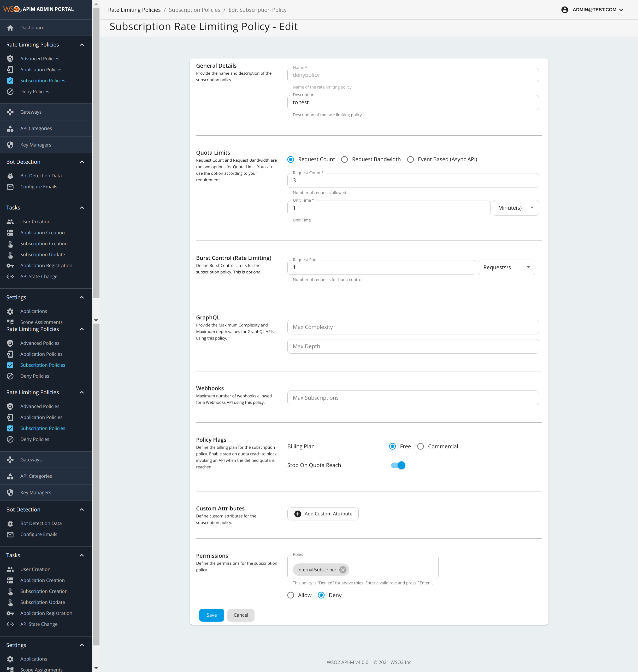Open the Requests/s burst control dropdown
638x672 pixels.
point(506,267)
